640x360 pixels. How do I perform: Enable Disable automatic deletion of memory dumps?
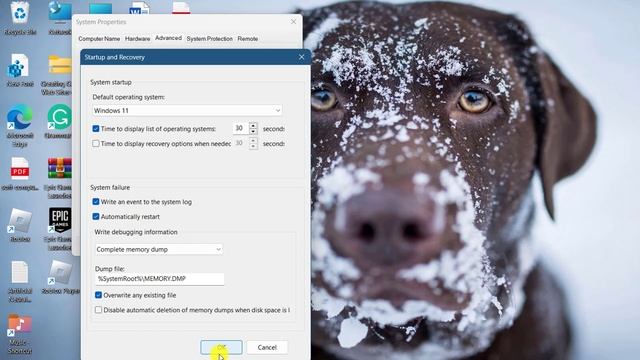click(x=98, y=310)
